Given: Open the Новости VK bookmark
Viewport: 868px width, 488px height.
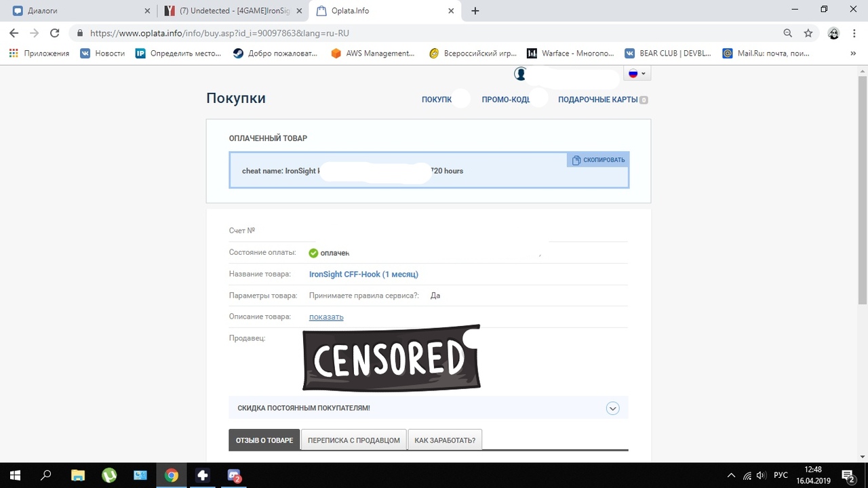Looking at the screenshot, I should tap(102, 54).
